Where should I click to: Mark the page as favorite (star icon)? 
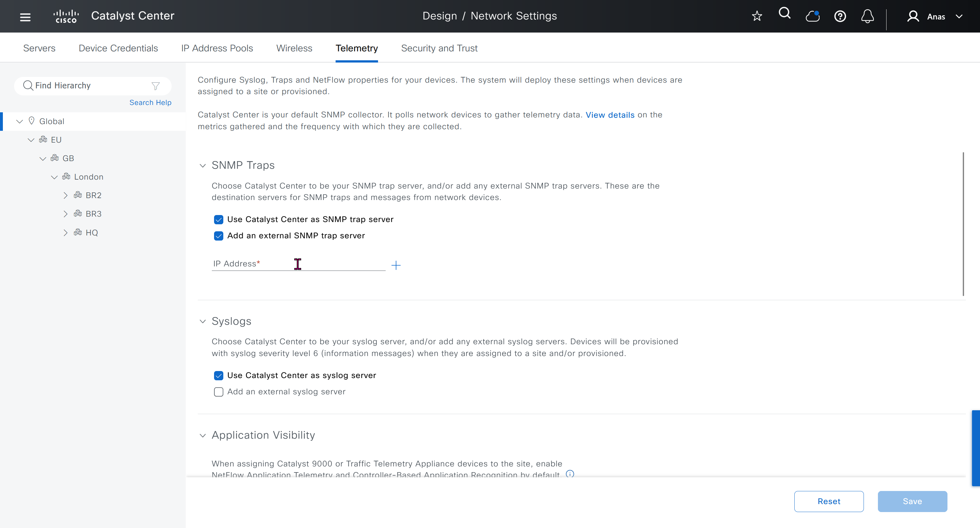pos(757,16)
